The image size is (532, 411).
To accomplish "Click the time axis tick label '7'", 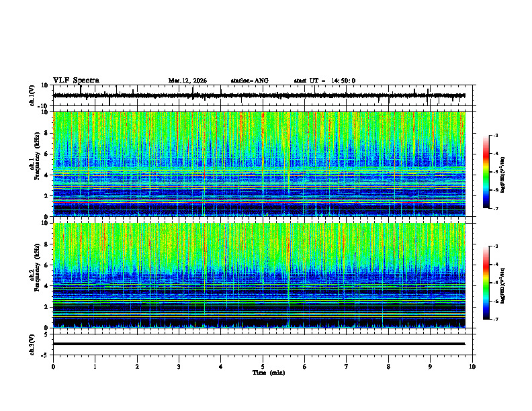I will pos(347,367).
